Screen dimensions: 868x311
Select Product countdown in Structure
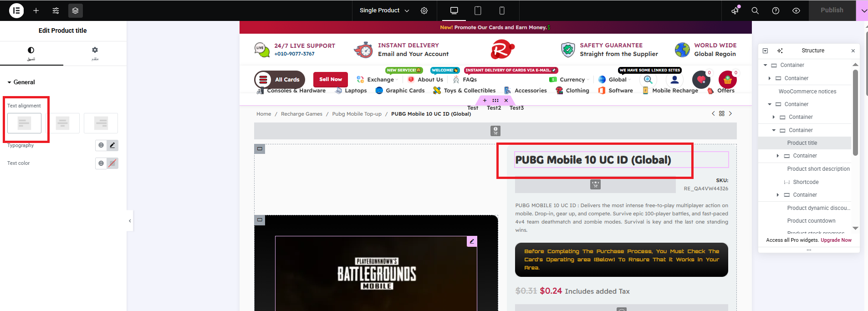(x=811, y=221)
